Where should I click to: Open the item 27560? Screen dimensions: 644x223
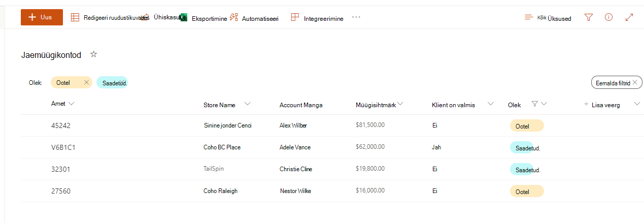pos(61,191)
